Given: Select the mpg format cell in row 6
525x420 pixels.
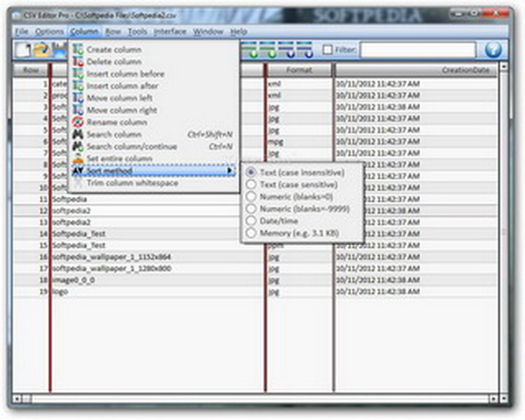Looking at the screenshot, I should tap(300, 141).
